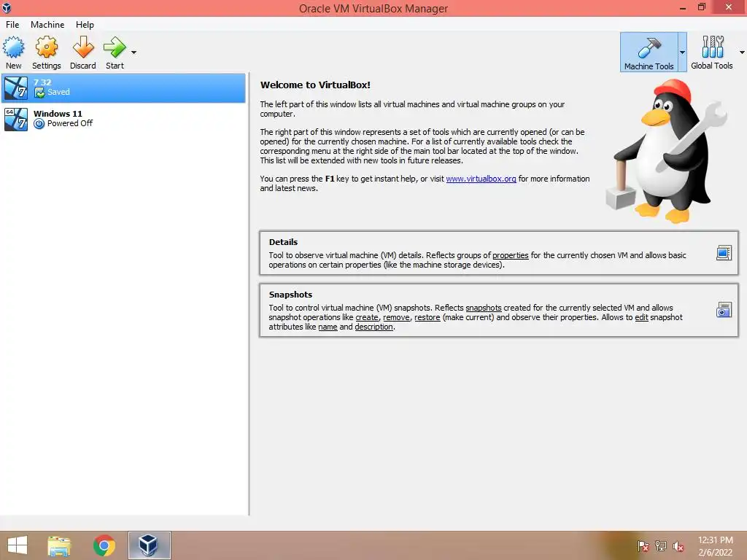747x560 pixels.
Task: Follow the snapshots link in Snapshots
Action: click(483, 308)
